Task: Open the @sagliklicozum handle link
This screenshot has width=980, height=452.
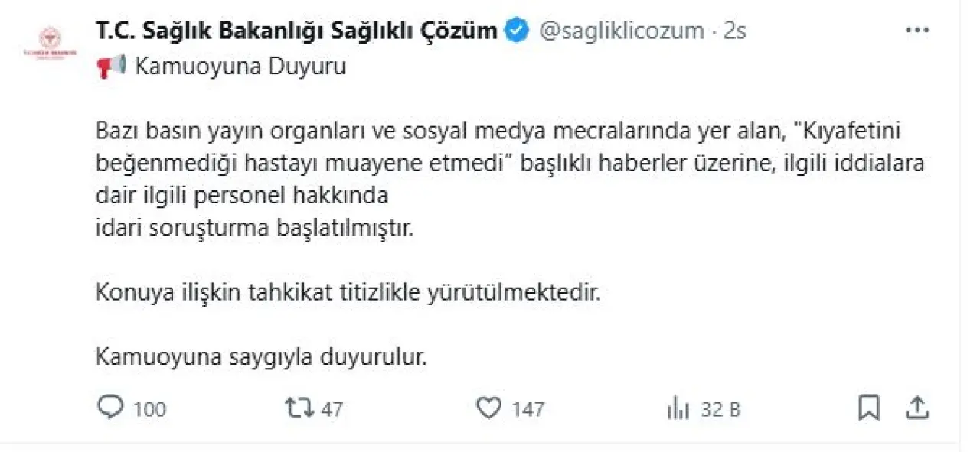Action: [x=622, y=31]
